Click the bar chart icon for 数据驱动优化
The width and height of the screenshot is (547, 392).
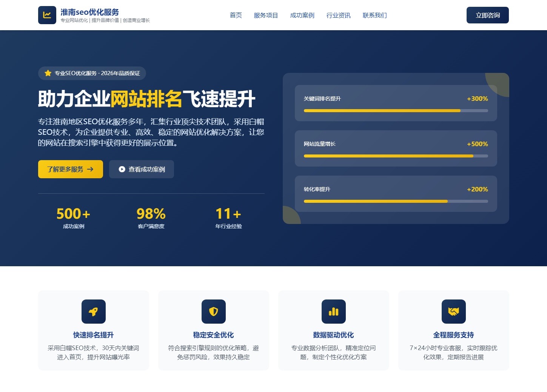(333, 312)
